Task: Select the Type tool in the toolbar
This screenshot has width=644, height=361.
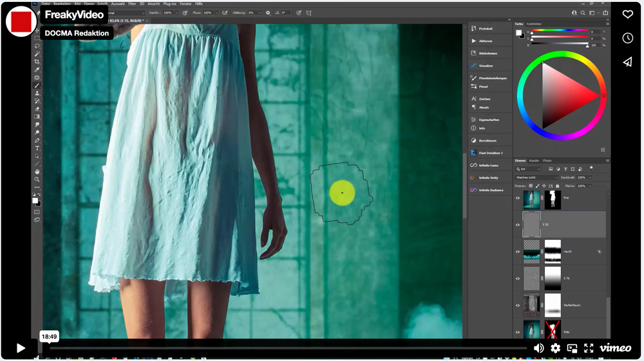Action: click(37, 148)
